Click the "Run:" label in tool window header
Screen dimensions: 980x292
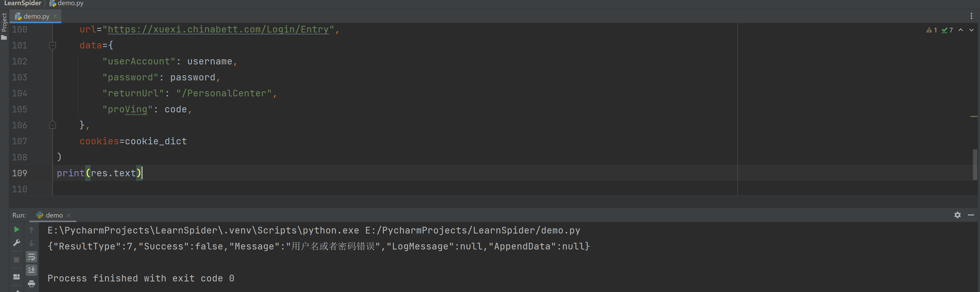19,215
